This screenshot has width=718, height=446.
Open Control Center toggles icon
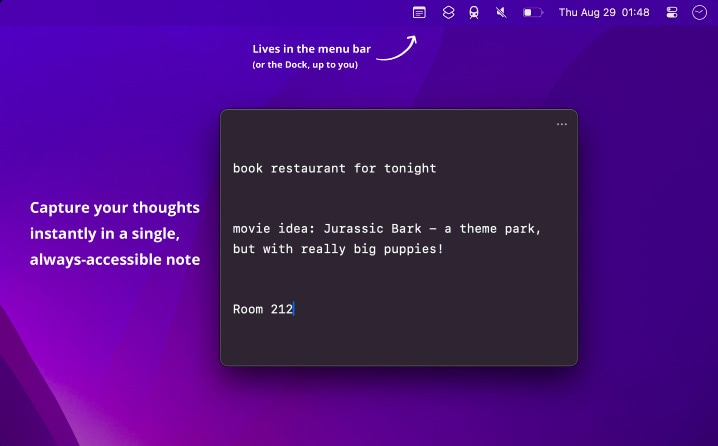(672, 12)
